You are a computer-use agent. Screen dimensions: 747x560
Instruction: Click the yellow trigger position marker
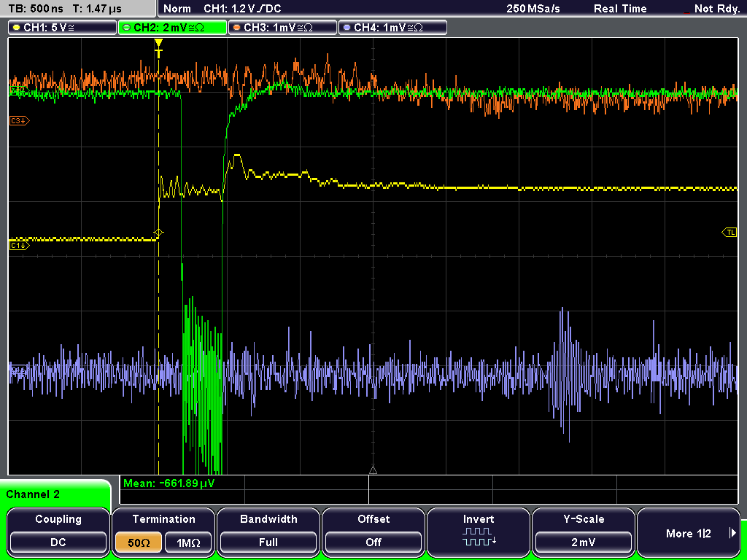click(158, 48)
